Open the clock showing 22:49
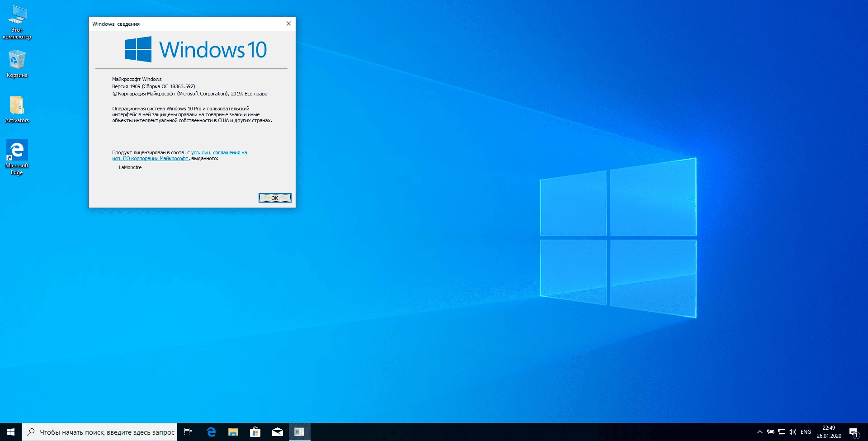 coord(829,432)
